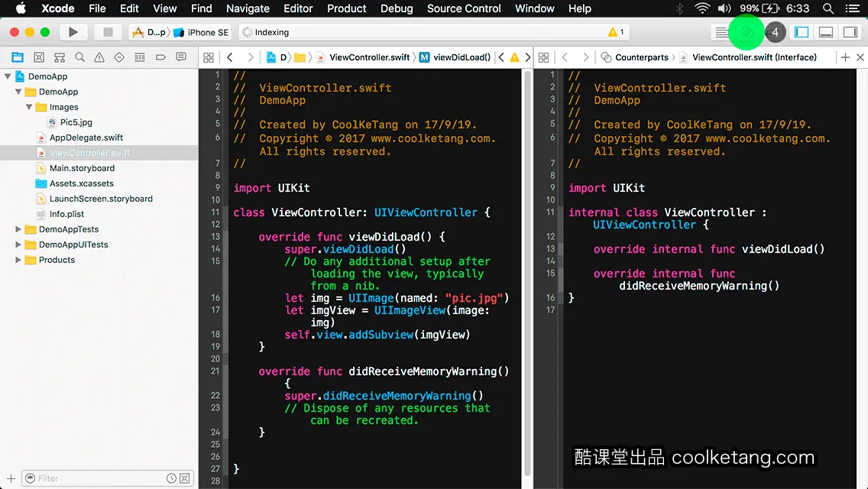Add a new assistant editor pane

tap(845, 57)
